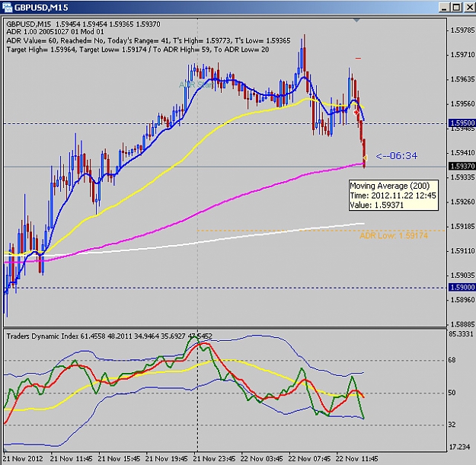This screenshot has width=476, height=465.
Task: Click the 1.59785 price scale value
Action: (x=462, y=30)
